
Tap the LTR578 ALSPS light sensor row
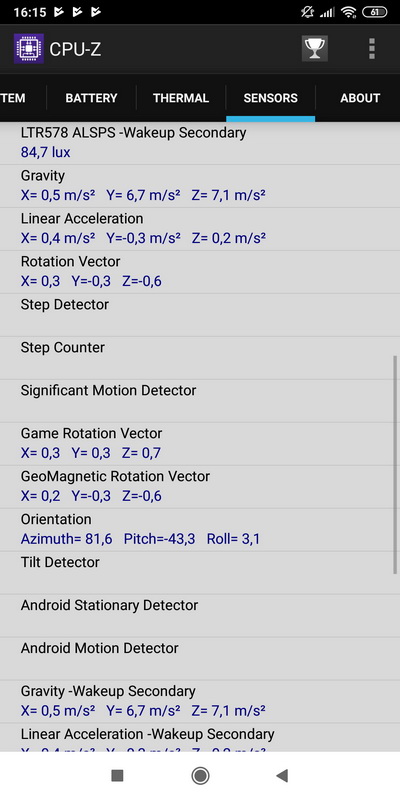pos(200,143)
